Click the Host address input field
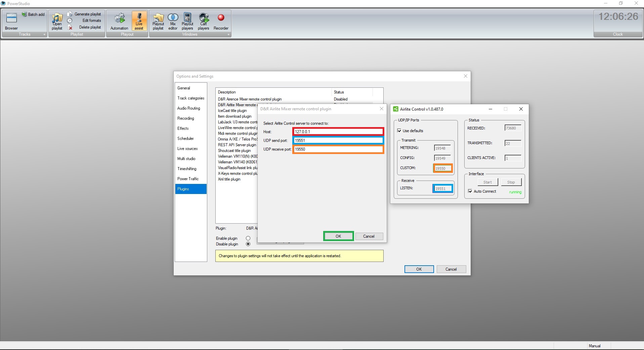 point(338,131)
